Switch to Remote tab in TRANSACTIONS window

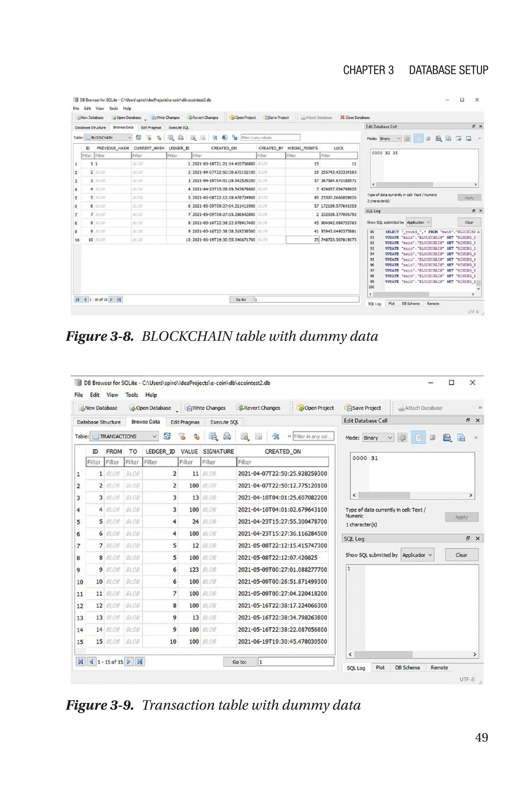click(x=439, y=667)
